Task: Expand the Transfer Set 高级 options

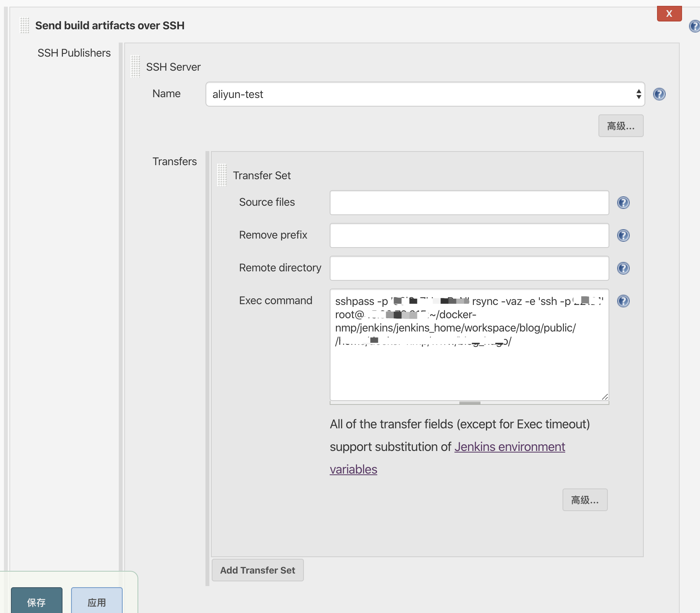Action: [585, 500]
